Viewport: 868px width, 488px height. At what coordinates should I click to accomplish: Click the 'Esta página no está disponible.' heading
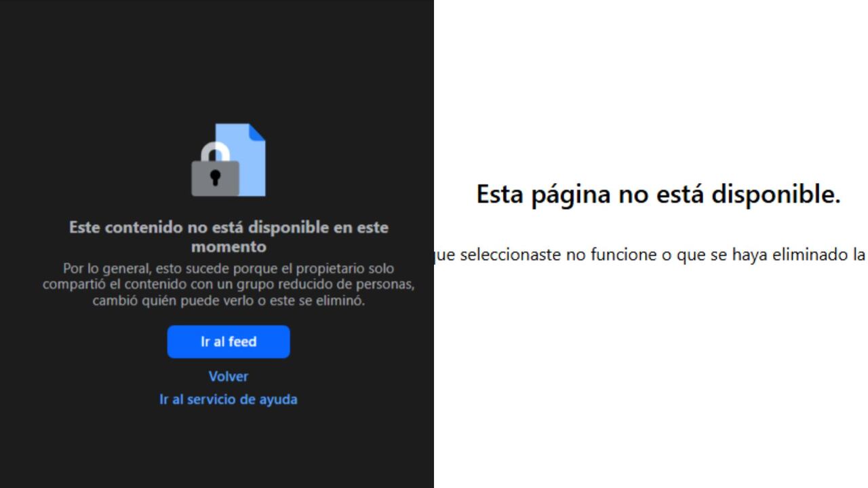(658, 195)
